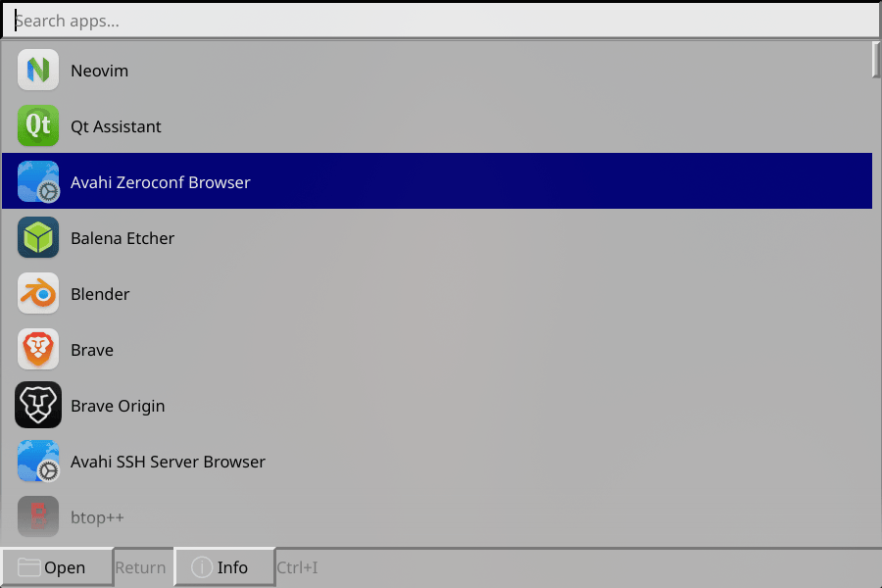Click the green Qt Assistant icon

pyautogui.click(x=37, y=125)
